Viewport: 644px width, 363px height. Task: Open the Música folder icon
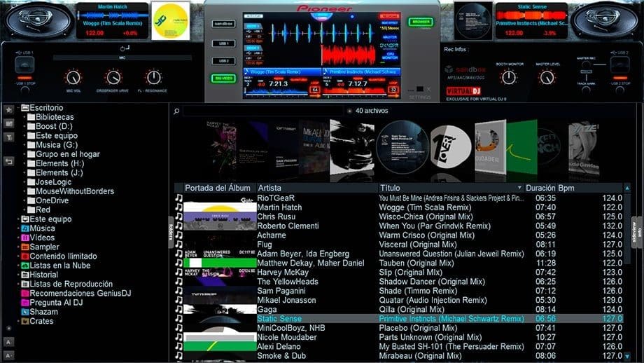(x=25, y=228)
